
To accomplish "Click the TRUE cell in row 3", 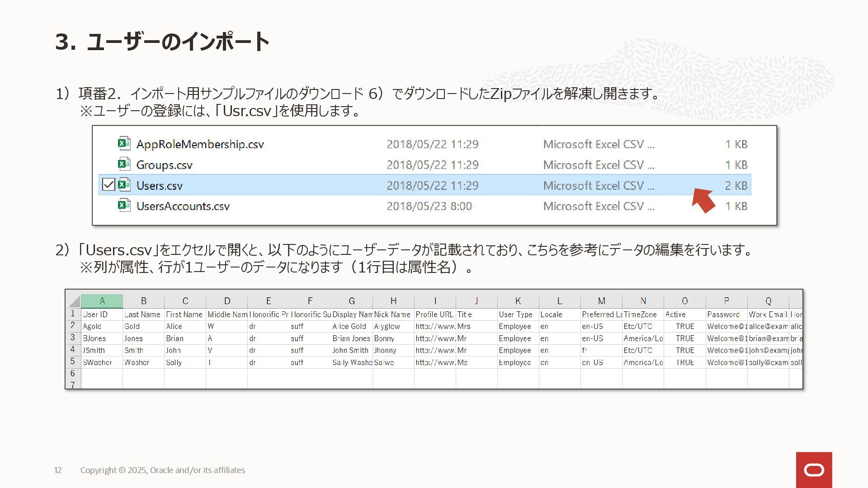I will click(x=684, y=338).
